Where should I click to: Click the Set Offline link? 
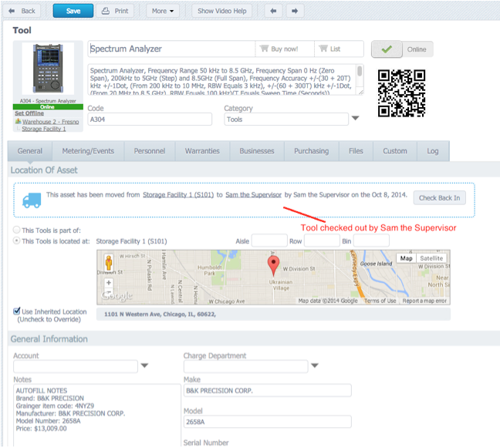click(x=29, y=113)
